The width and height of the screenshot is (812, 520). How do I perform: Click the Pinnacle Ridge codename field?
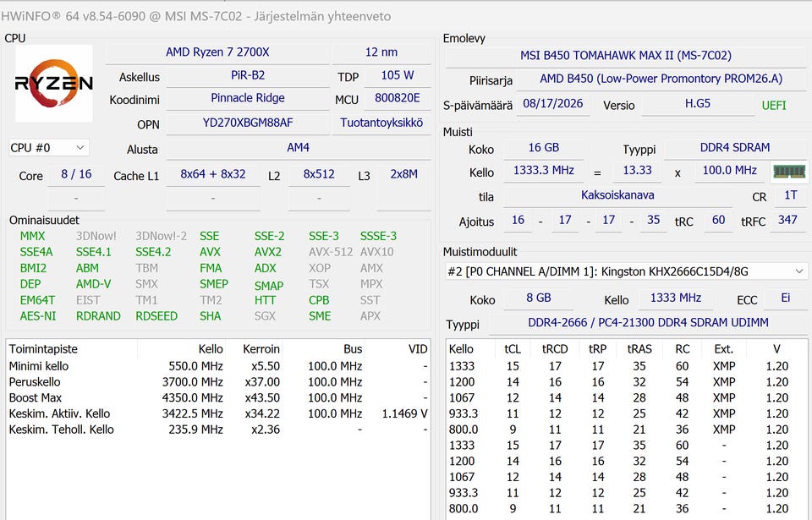pyautogui.click(x=248, y=98)
